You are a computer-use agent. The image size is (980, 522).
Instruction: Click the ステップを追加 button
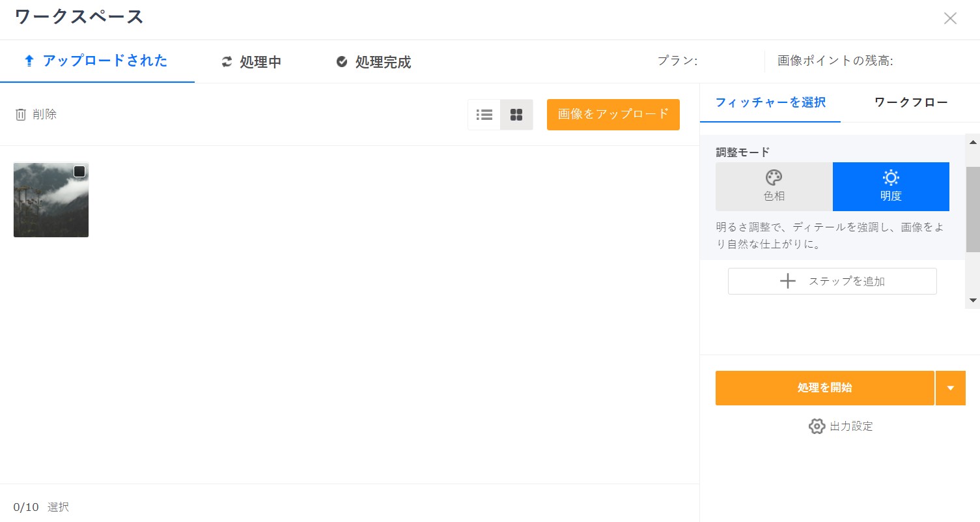832,281
